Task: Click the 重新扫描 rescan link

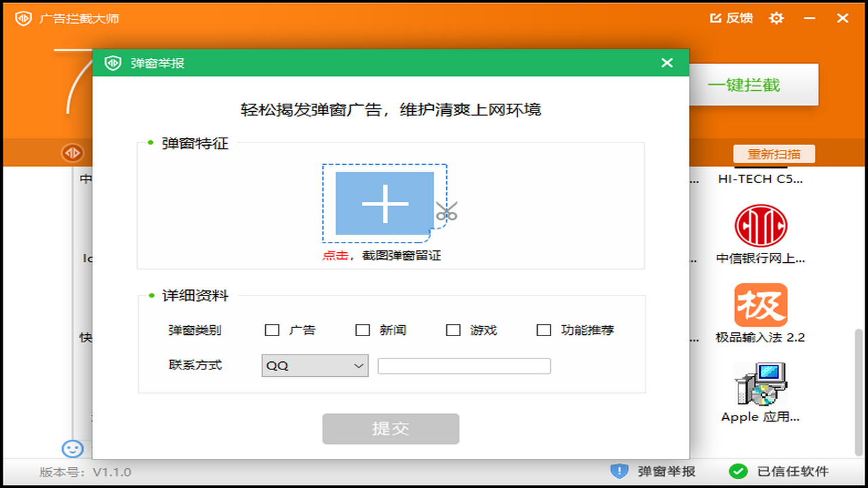Action: (x=774, y=154)
